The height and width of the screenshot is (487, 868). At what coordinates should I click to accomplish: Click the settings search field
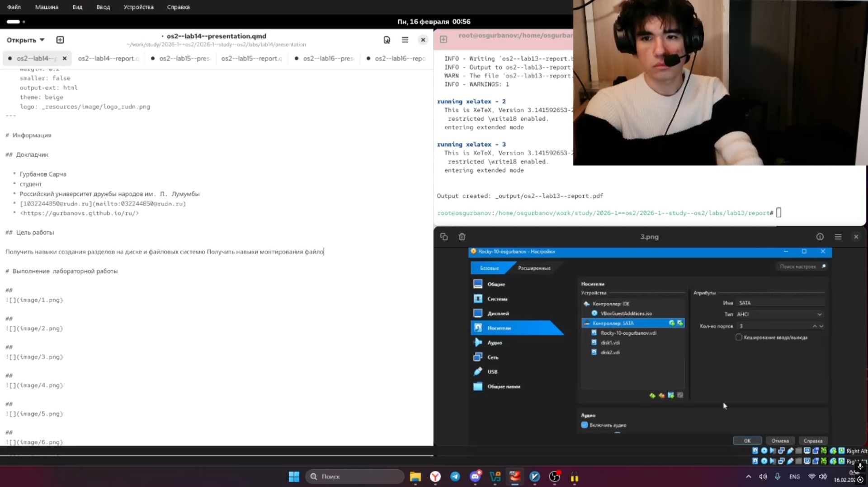tap(801, 267)
